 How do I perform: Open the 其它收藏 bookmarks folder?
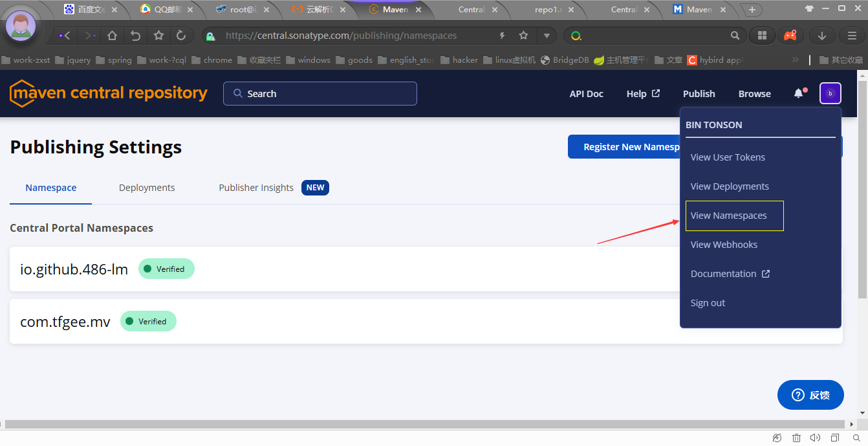click(x=841, y=60)
